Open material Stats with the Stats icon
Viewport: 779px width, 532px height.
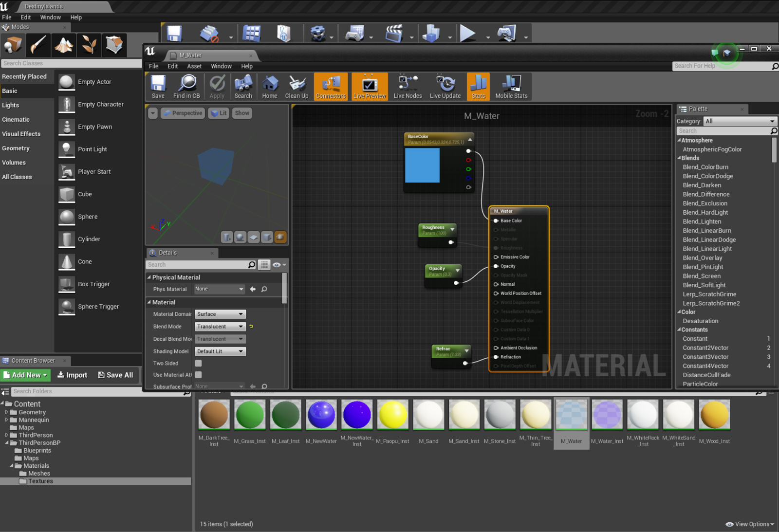click(478, 86)
